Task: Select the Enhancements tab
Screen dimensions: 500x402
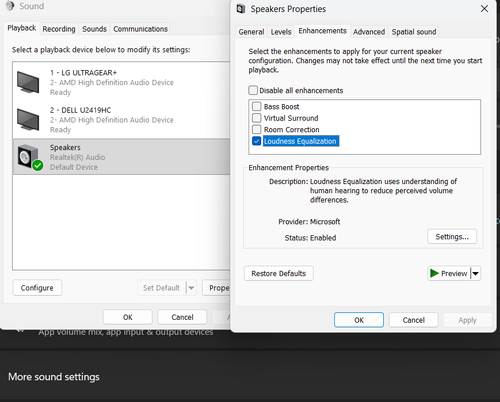Action: (x=322, y=31)
